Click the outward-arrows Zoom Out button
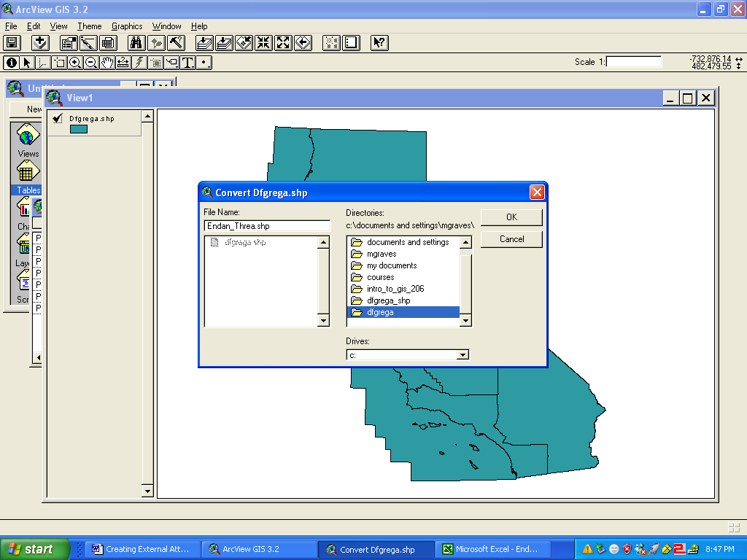 (283, 43)
